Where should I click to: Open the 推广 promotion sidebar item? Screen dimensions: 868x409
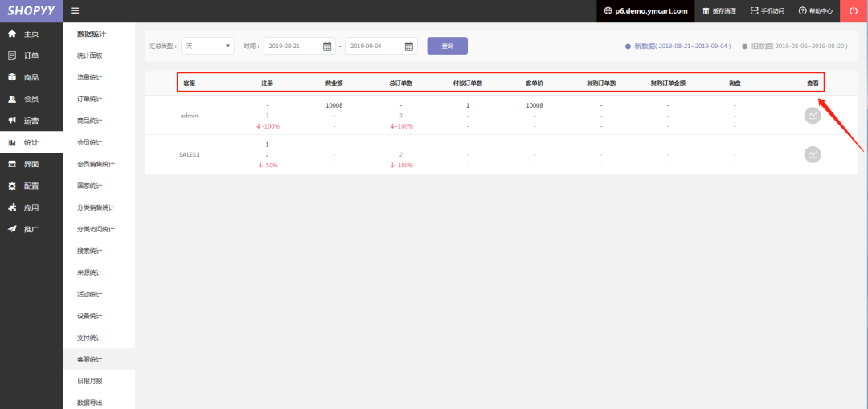[31, 228]
